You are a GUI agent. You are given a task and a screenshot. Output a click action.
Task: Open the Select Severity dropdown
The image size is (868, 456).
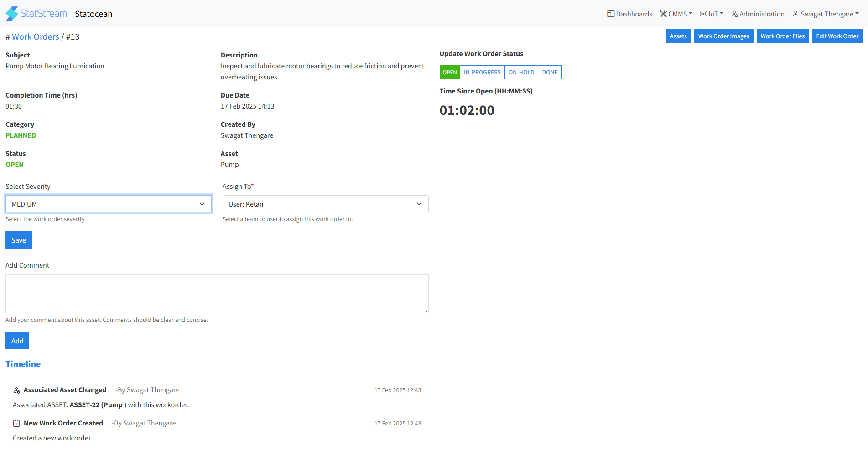pyautogui.click(x=109, y=204)
